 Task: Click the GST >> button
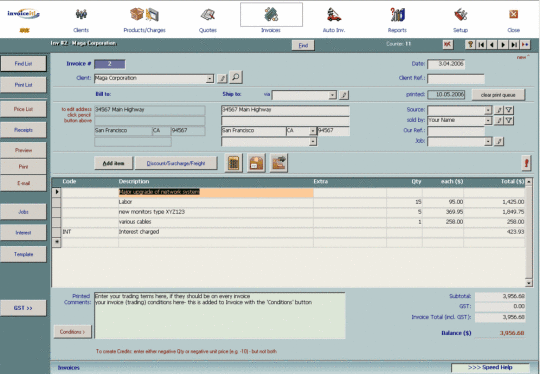pos(23,308)
